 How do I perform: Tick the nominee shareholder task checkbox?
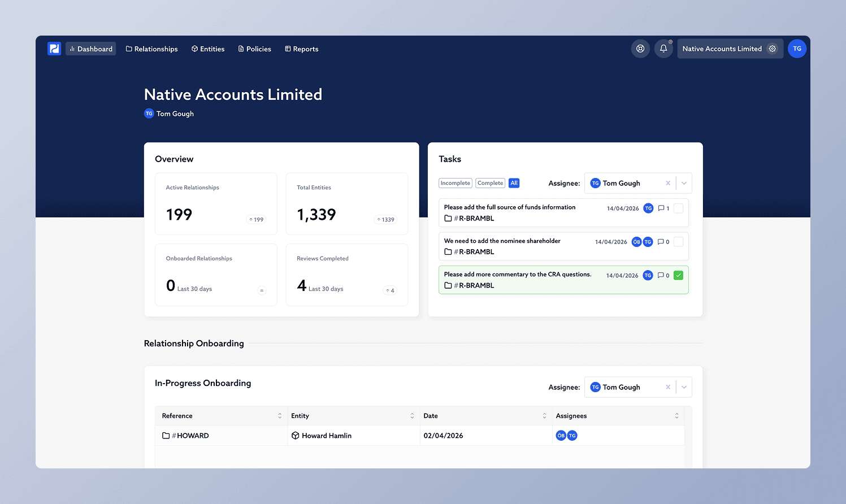click(x=679, y=242)
